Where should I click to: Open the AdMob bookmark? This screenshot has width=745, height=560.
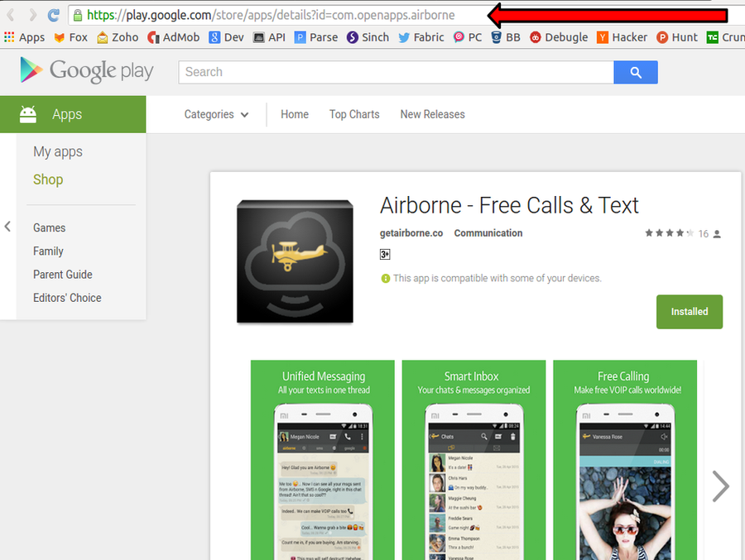tap(174, 37)
